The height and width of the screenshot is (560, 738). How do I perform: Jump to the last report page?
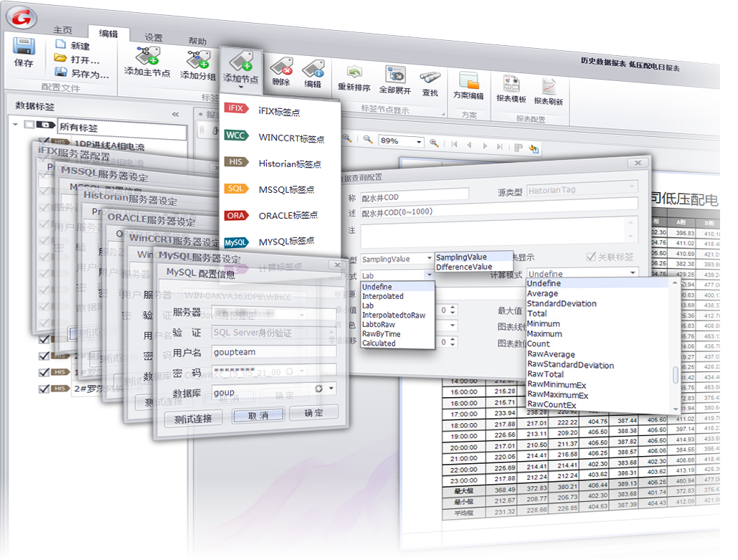pos(499,147)
